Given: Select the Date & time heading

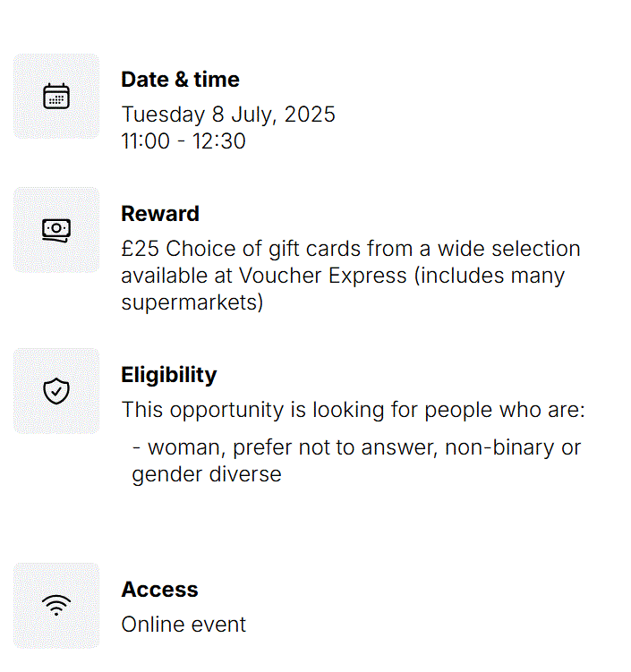Looking at the screenshot, I should [x=180, y=80].
